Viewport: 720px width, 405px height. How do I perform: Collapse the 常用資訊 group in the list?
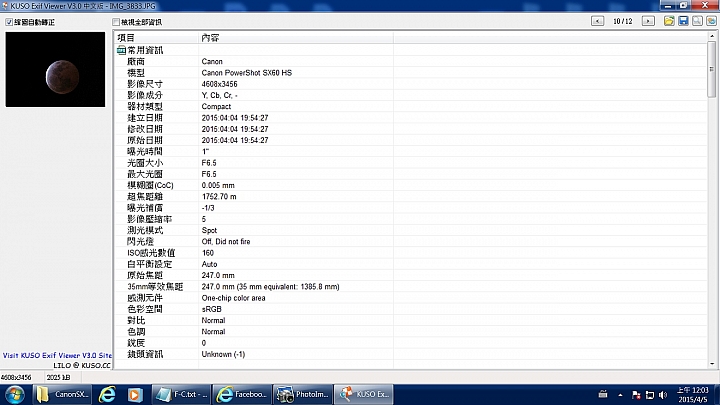click(x=121, y=50)
